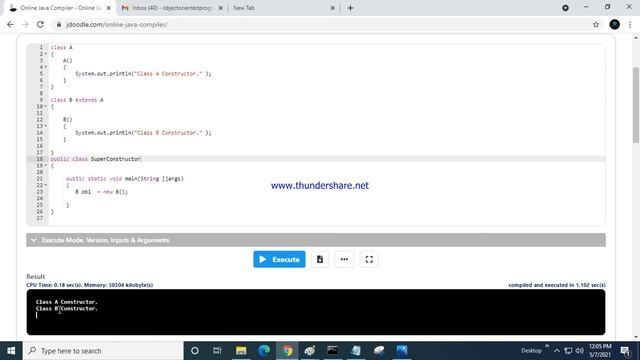Image resolution: width=640 pixels, height=360 pixels.
Task: Click the page vertical scrollbar thumb
Action: pyautogui.click(x=636, y=105)
